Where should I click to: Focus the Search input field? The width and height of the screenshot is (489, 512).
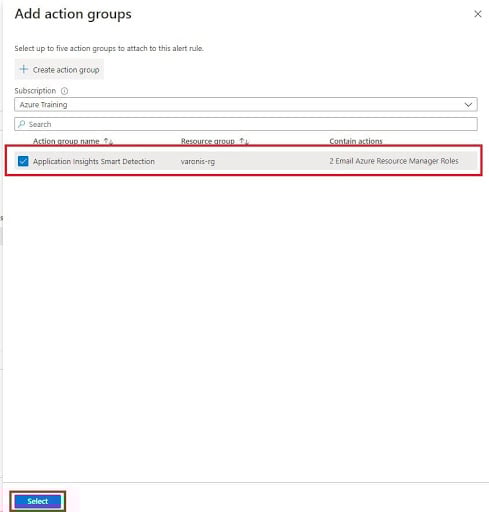[246, 124]
